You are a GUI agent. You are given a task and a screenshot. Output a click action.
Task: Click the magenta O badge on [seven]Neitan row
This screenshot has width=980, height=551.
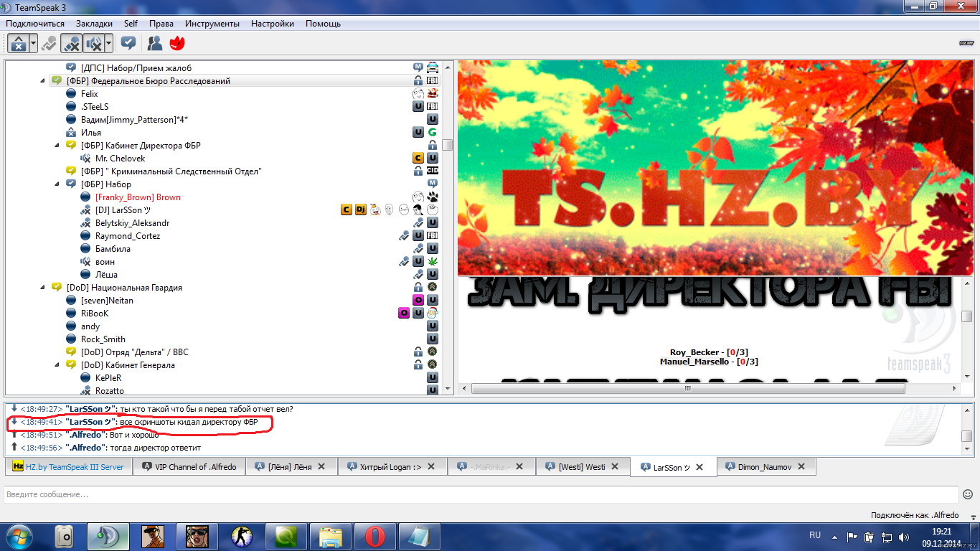(418, 301)
